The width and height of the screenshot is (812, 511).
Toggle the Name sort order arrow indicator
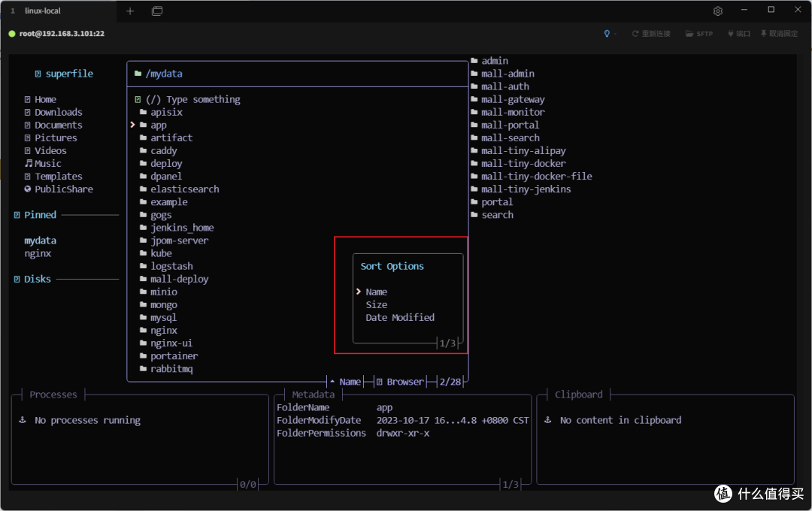pyautogui.click(x=332, y=382)
